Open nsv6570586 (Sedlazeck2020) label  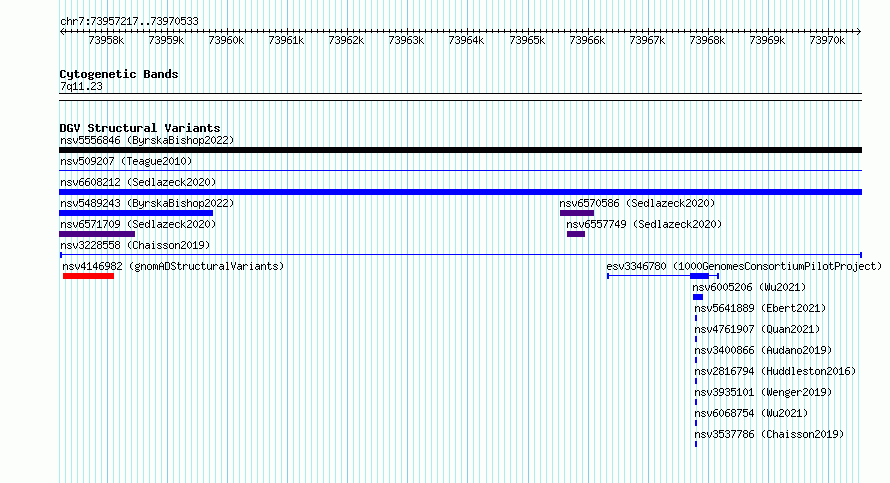(x=637, y=203)
